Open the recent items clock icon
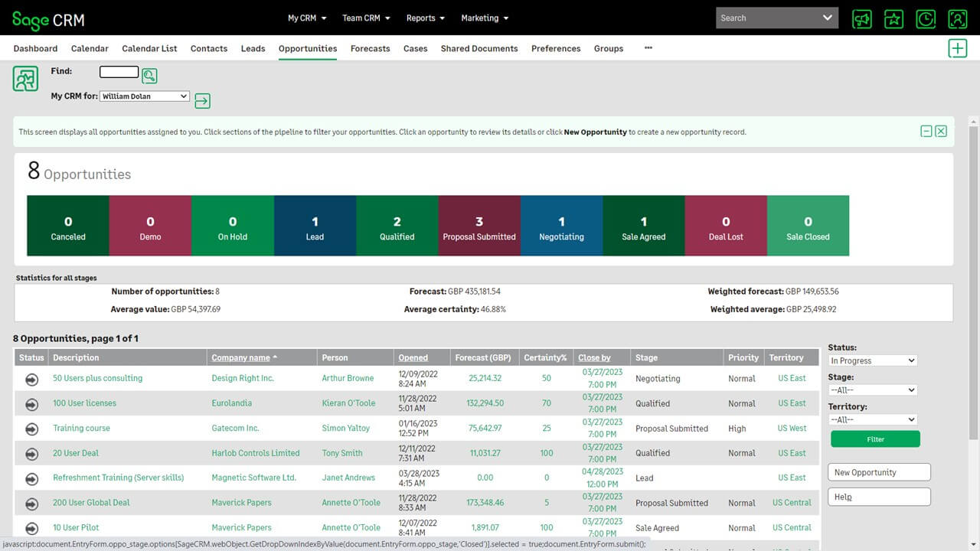The height and width of the screenshot is (551, 980). coord(926,19)
